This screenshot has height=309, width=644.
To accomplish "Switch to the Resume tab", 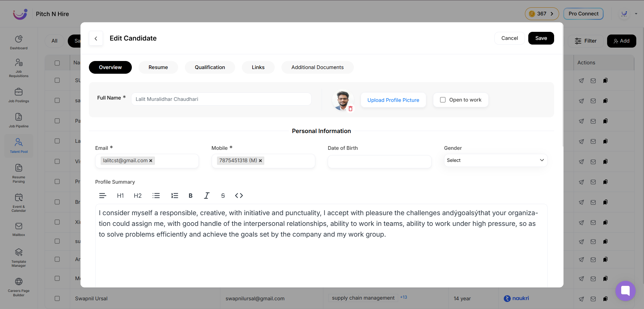I will coord(158,67).
